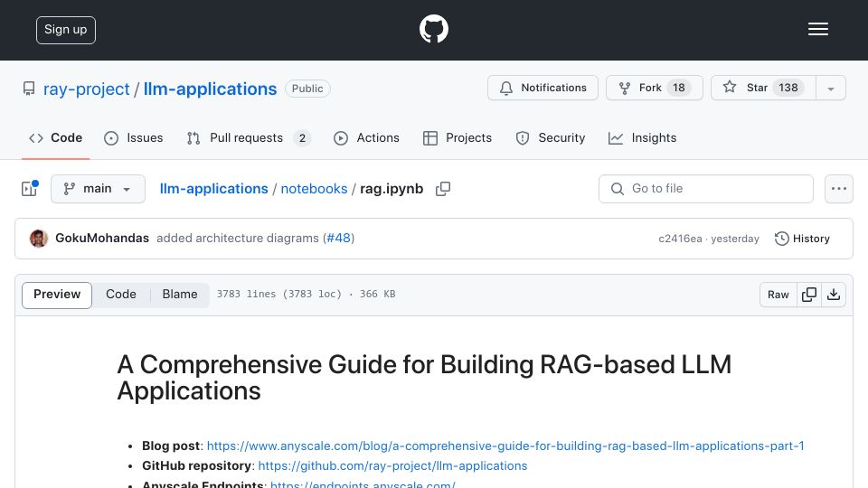868x488 pixels.
Task: Open the more file actions ellipsis menu
Action: [839, 189]
